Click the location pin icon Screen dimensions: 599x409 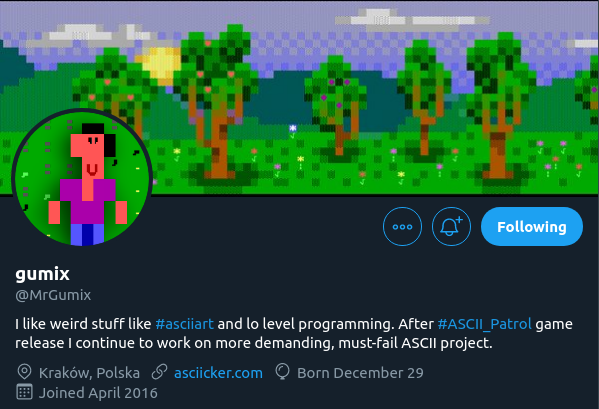[x=24, y=372]
